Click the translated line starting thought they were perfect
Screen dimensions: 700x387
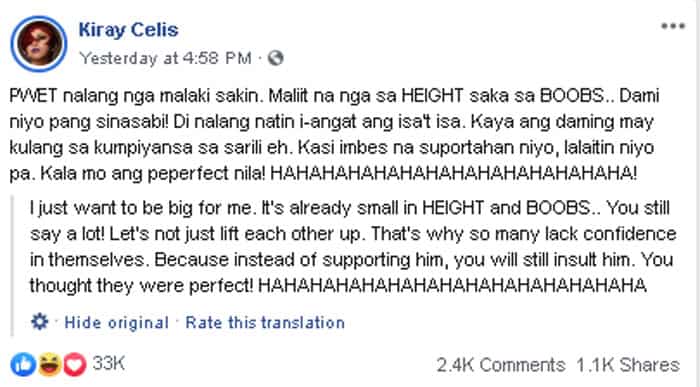tap(338, 286)
